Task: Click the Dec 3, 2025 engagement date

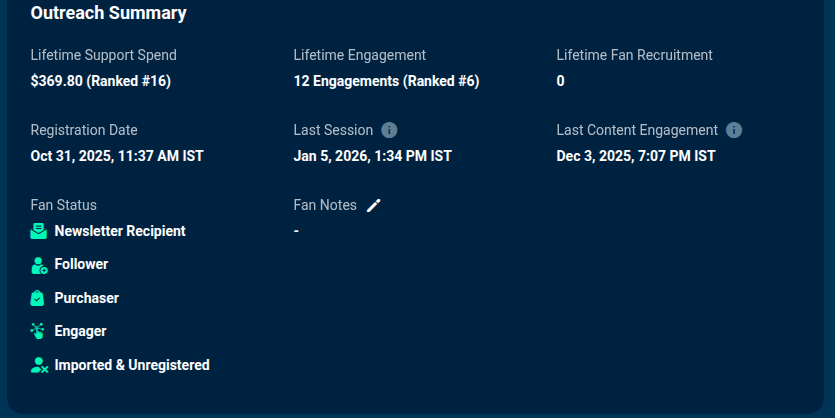Action: click(x=636, y=156)
